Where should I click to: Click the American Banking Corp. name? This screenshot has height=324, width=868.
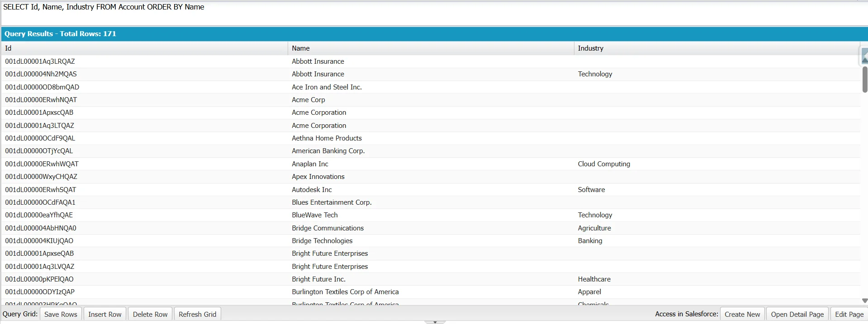[x=431, y=151]
